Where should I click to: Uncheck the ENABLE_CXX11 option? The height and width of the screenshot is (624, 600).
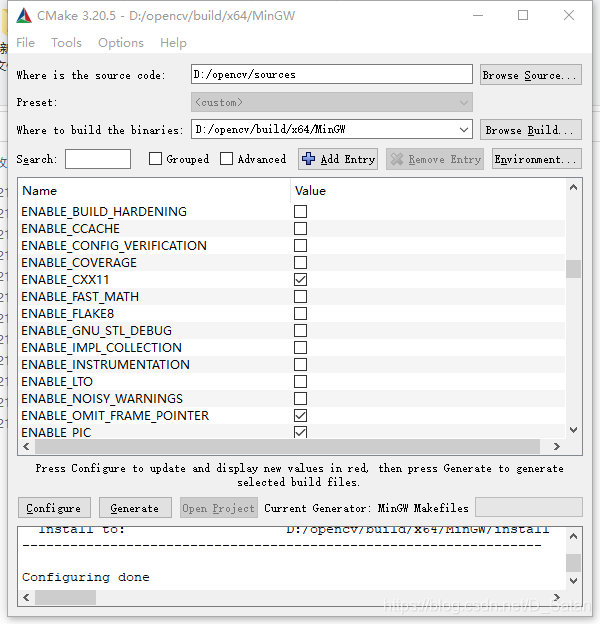tap(300, 279)
